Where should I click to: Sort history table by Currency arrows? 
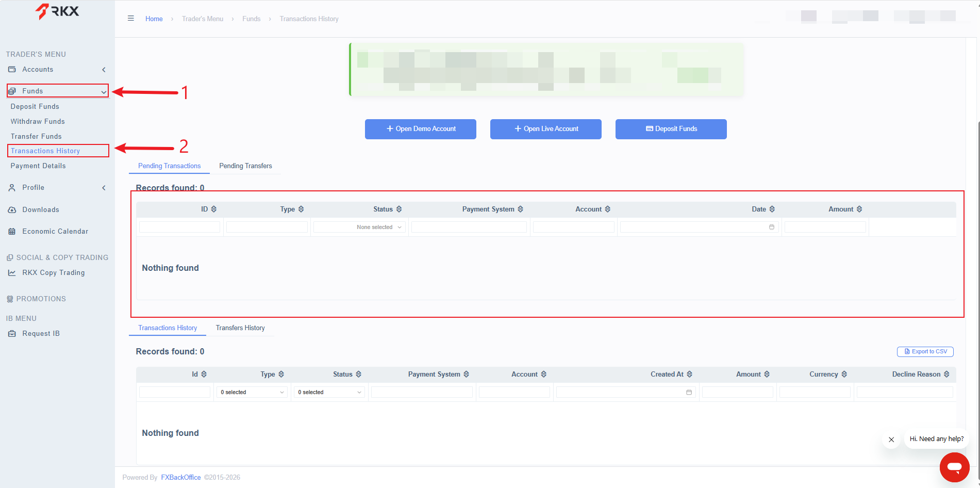coord(844,374)
